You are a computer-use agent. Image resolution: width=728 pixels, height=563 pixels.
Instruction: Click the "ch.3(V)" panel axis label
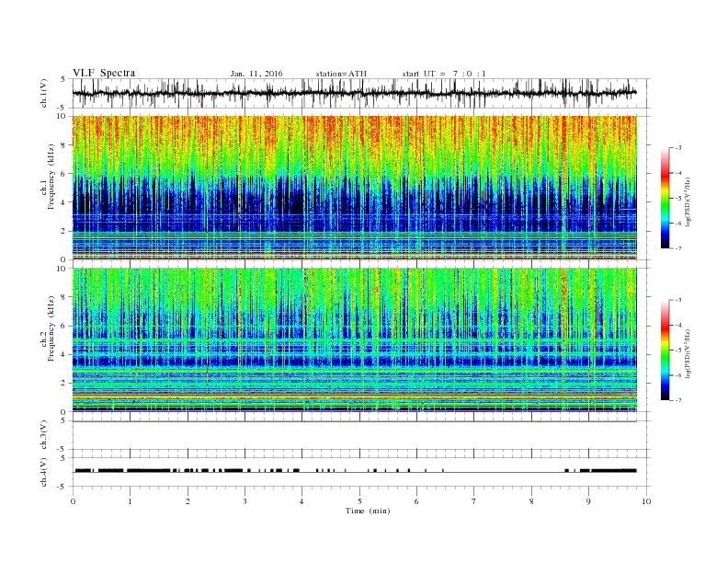tap(44, 435)
